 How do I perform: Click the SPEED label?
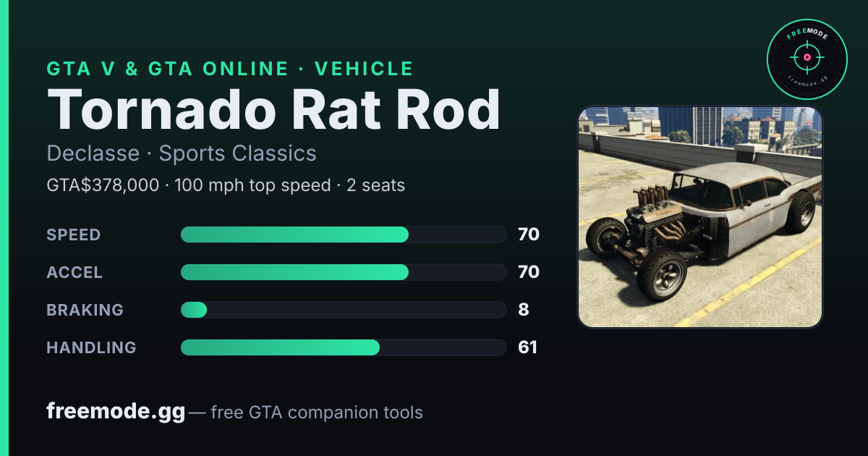74,235
